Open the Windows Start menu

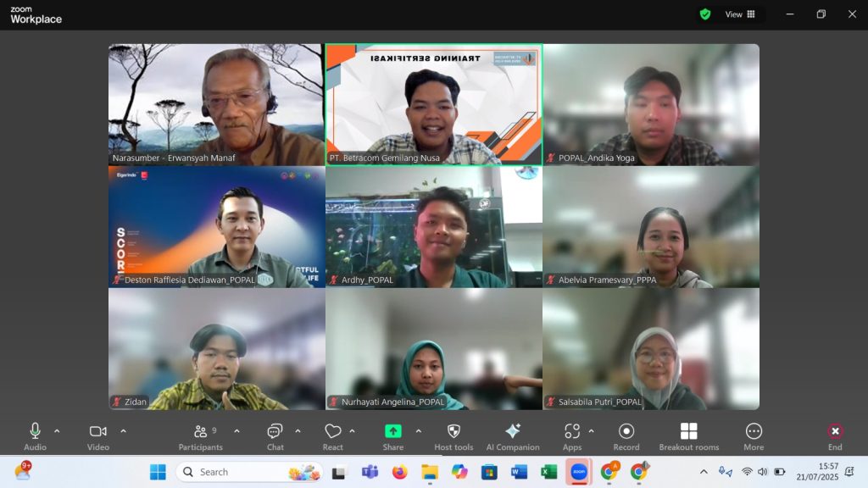tap(159, 471)
